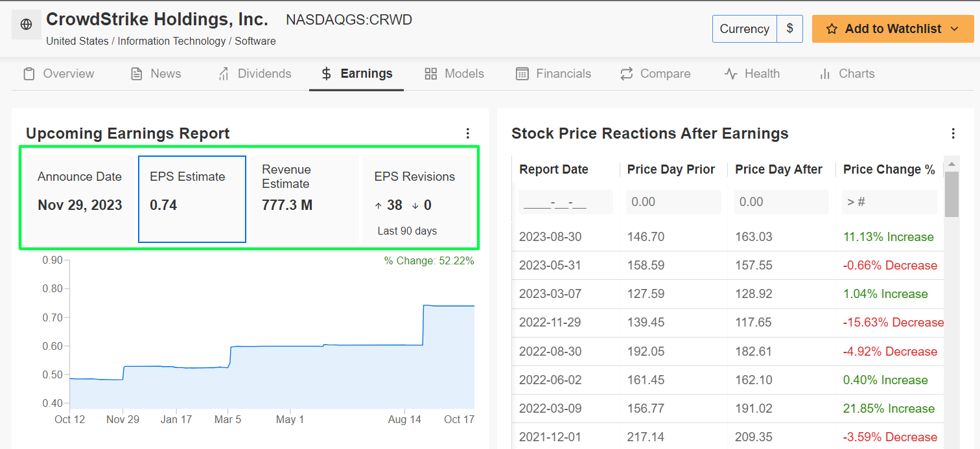
Task: Sort by Report Date column header
Action: tap(554, 170)
